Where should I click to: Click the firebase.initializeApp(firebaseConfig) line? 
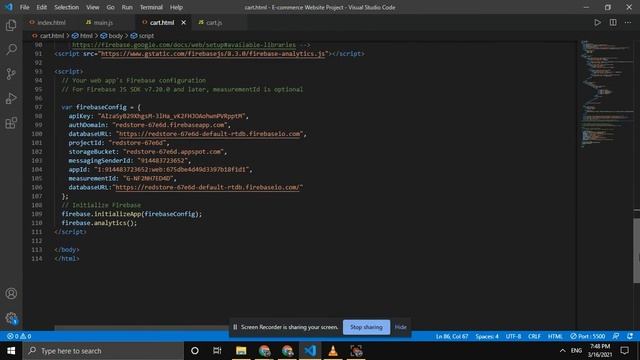[x=131, y=214]
